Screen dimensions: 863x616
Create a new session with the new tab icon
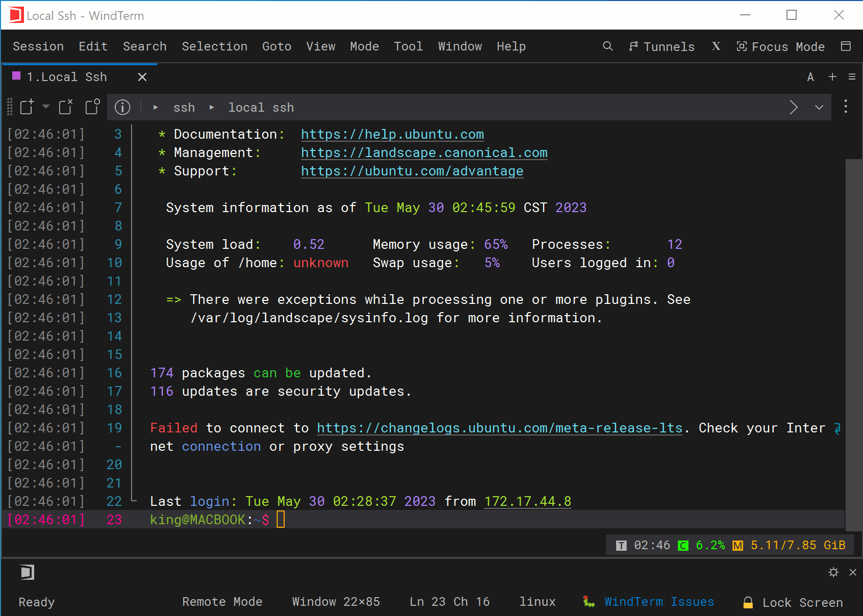coord(26,107)
